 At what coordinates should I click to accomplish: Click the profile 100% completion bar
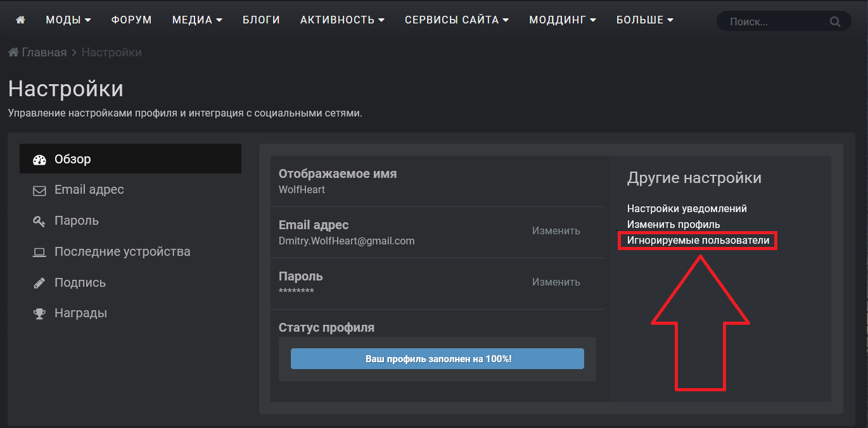coord(437,359)
